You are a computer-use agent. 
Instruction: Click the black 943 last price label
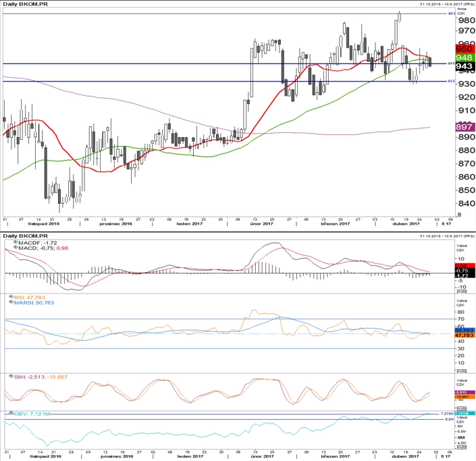[x=465, y=66]
